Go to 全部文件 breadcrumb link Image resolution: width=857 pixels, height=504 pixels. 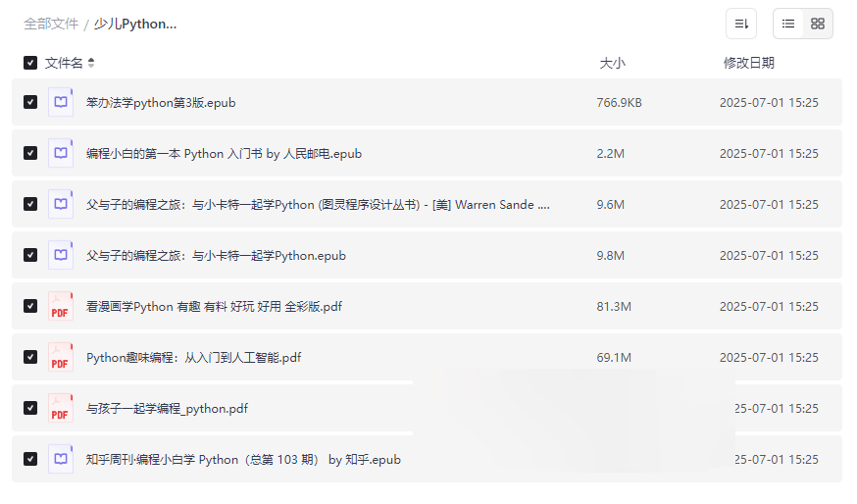[x=51, y=24]
